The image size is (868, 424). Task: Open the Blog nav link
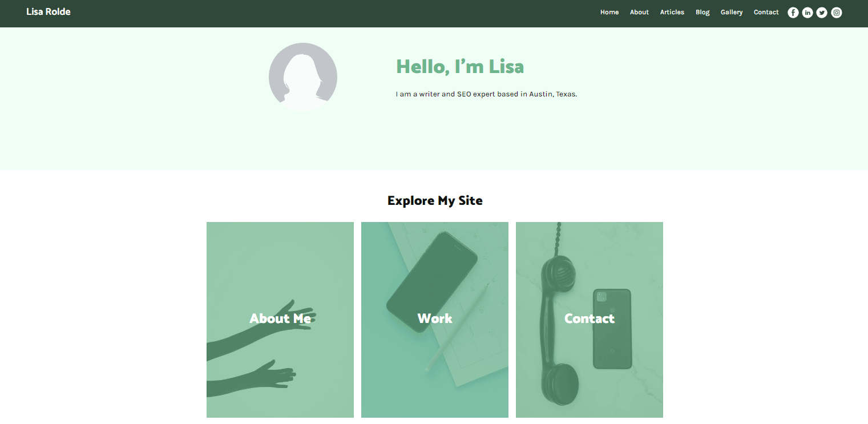(x=703, y=12)
